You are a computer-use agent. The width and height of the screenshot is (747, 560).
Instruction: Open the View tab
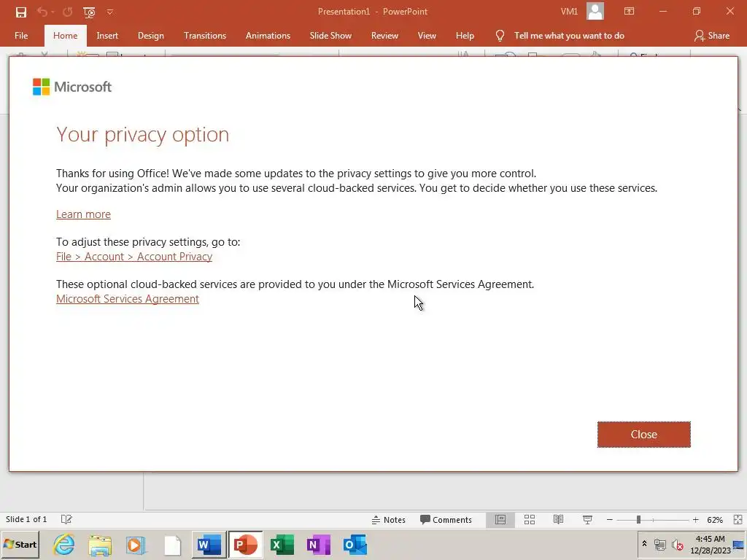point(427,36)
